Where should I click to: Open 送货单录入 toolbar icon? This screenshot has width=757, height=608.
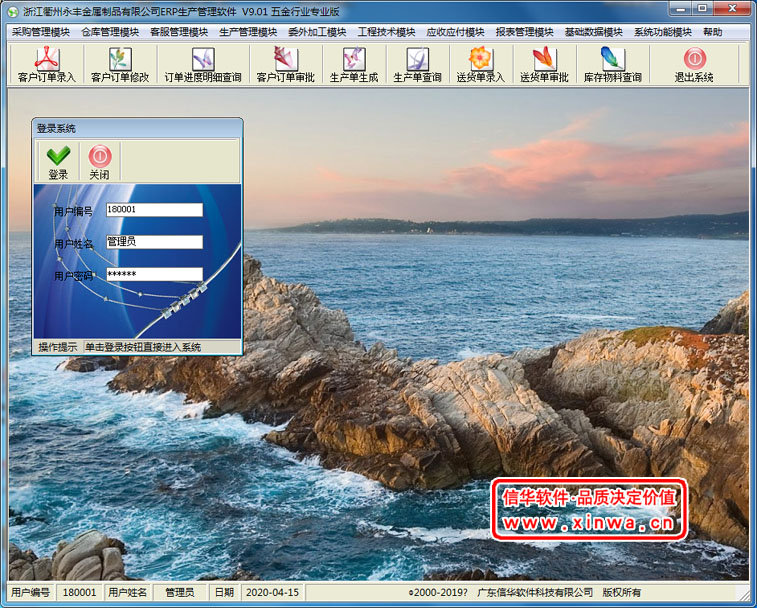pyautogui.click(x=480, y=64)
